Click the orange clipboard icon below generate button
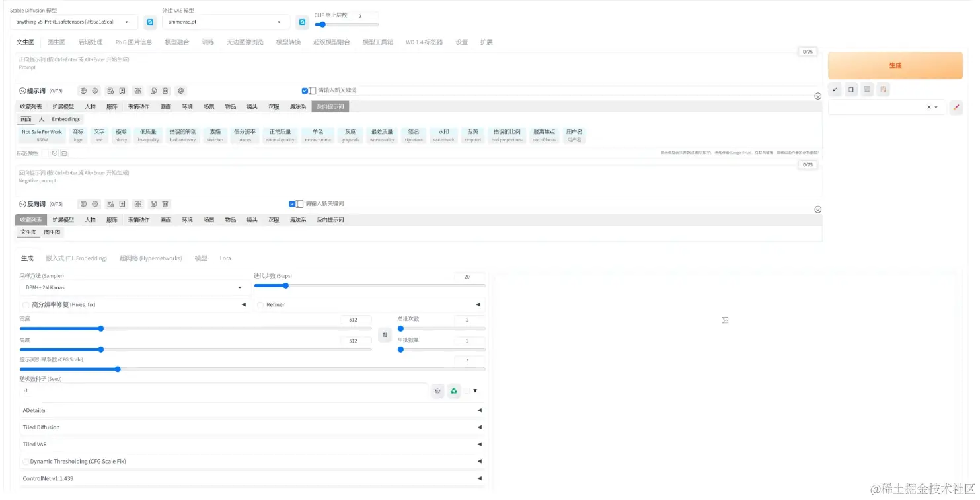The image size is (980, 500). [883, 89]
